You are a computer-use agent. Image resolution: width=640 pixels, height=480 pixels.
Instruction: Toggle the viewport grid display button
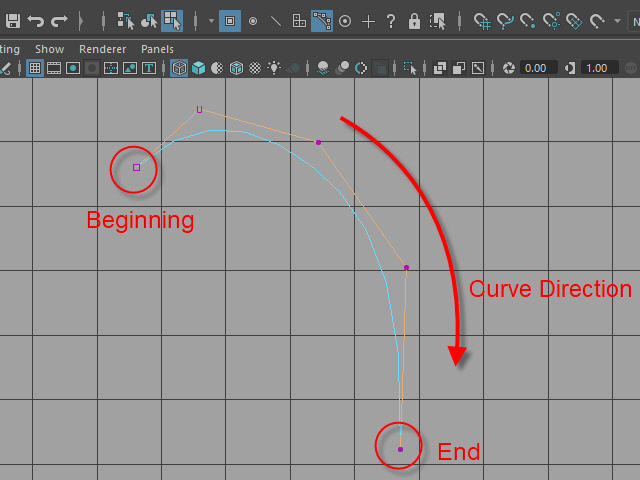(x=34, y=68)
